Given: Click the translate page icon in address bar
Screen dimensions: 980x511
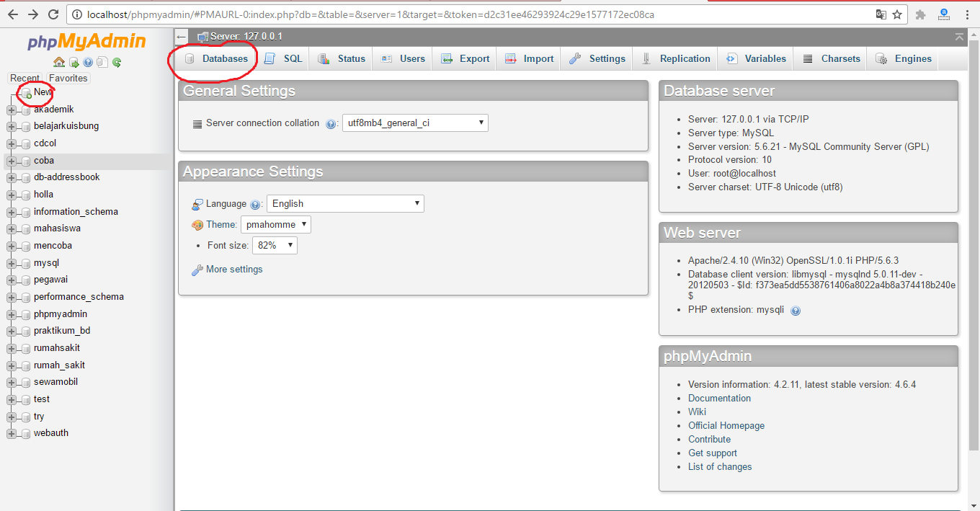Looking at the screenshot, I should tap(881, 14).
